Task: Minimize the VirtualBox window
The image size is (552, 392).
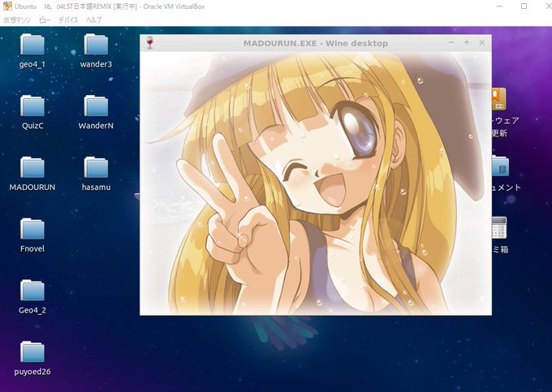Action: [499, 6]
